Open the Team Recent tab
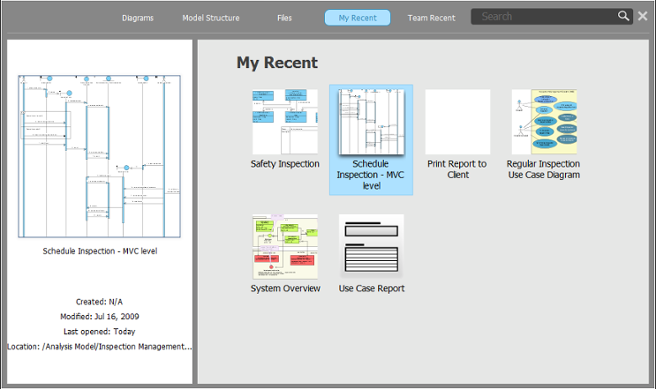This screenshot has width=656, height=389. (x=431, y=18)
